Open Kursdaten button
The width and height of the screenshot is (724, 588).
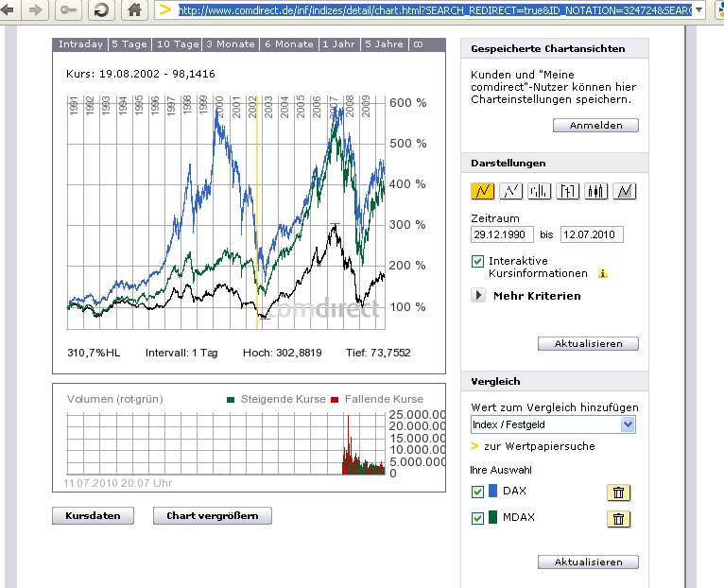93,515
